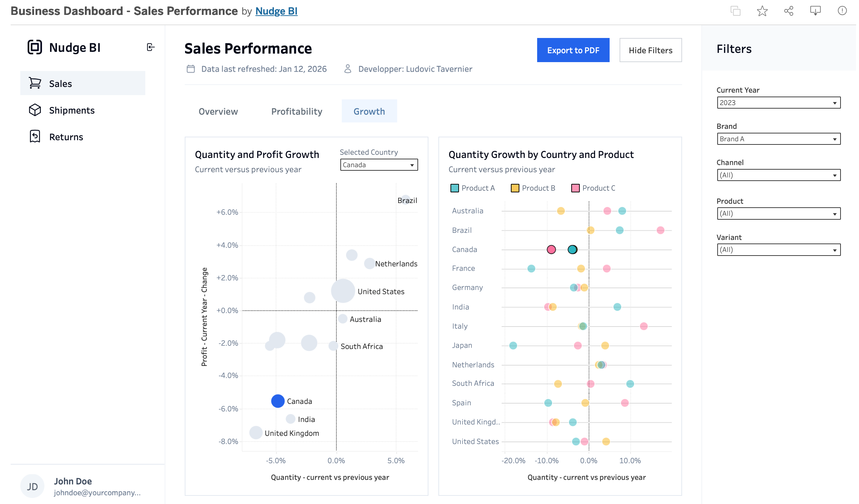Toggle Product C legend item

coord(593,188)
